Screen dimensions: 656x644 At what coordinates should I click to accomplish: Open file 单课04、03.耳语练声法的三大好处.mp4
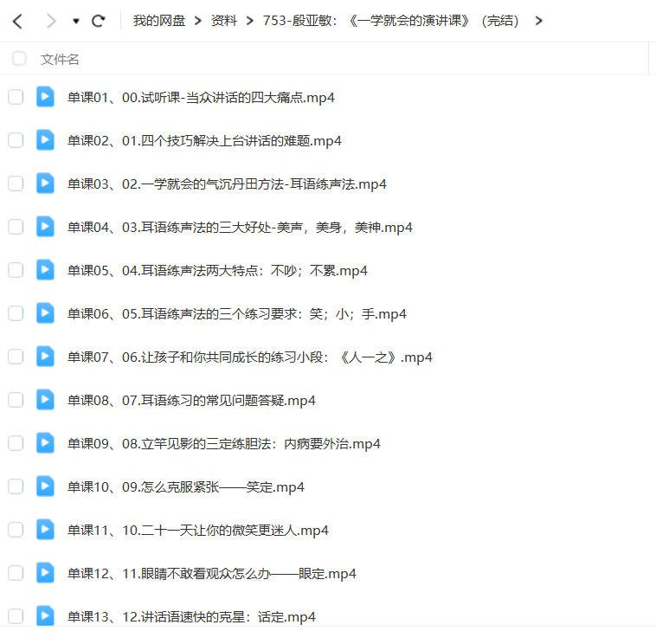pyautogui.click(x=240, y=228)
